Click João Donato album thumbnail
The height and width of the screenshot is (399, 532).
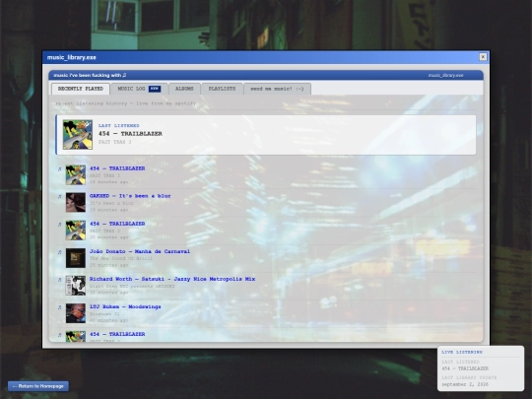[76, 258]
